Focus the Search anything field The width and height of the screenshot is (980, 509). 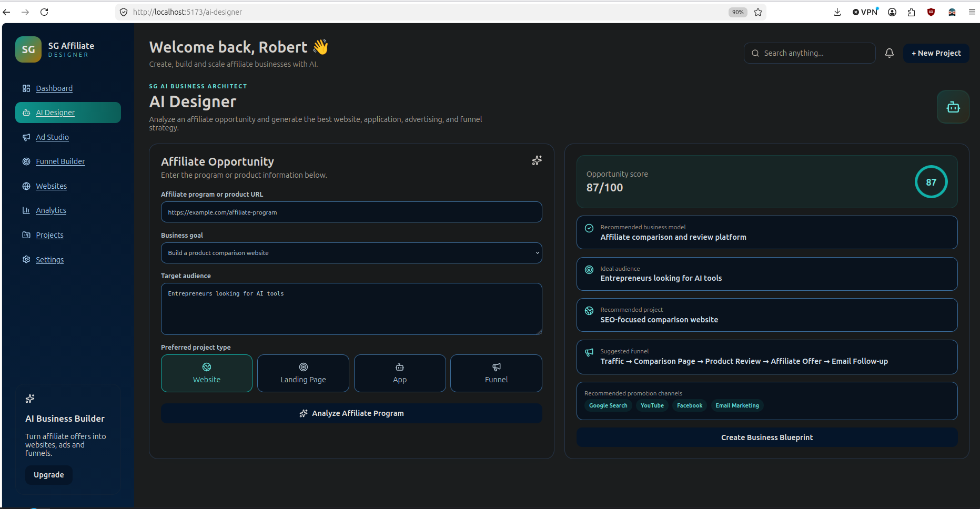click(x=810, y=53)
